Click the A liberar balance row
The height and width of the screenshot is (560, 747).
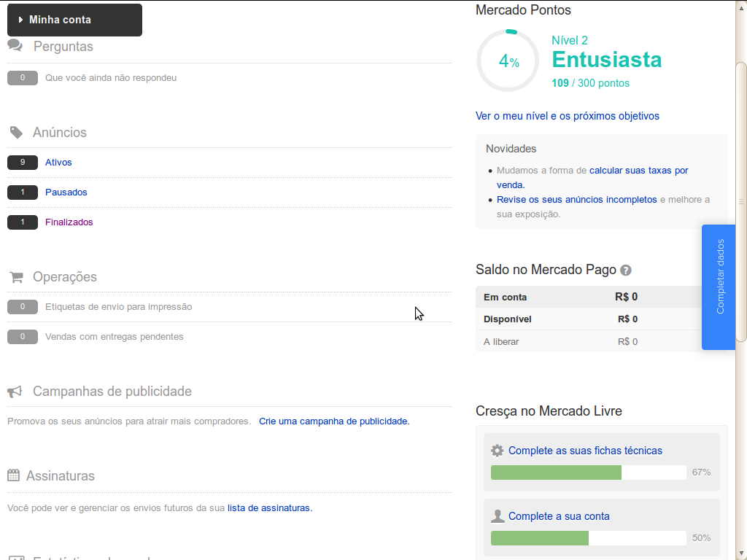(x=589, y=341)
